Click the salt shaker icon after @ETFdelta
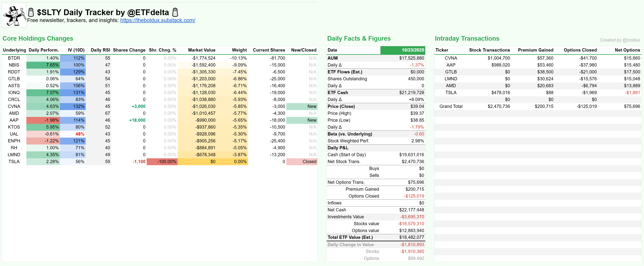644x266 pixels. 175,12
